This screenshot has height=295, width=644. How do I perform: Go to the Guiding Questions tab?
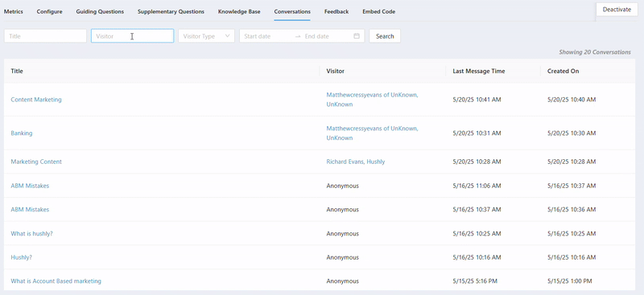pos(100,11)
